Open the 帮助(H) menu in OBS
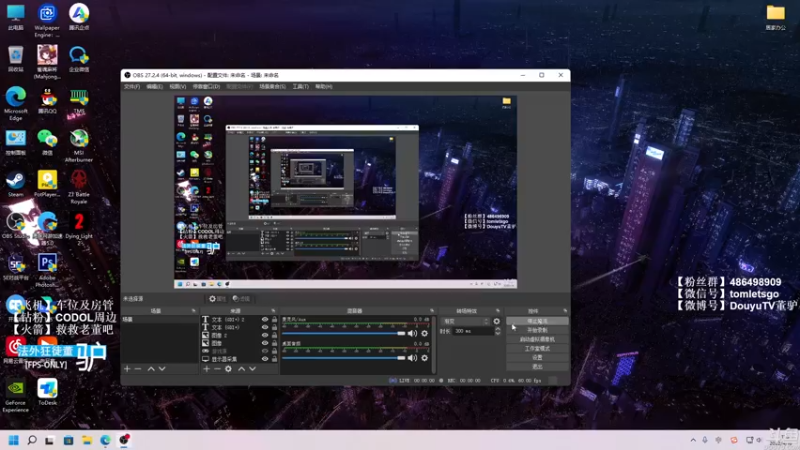 pyautogui.click(x=323, y=87)
